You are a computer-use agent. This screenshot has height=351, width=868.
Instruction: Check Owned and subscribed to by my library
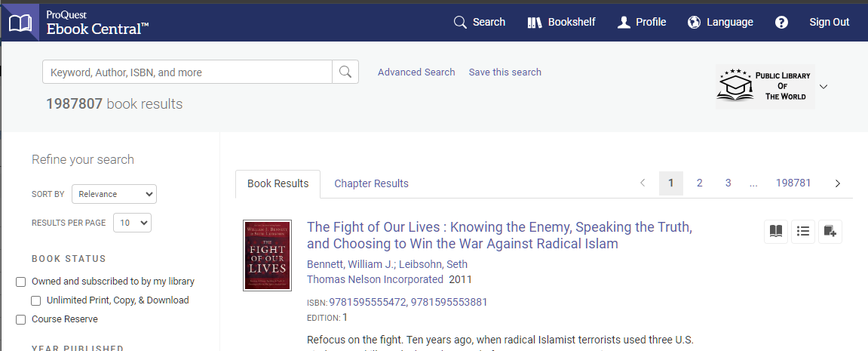tap(20, 282)
